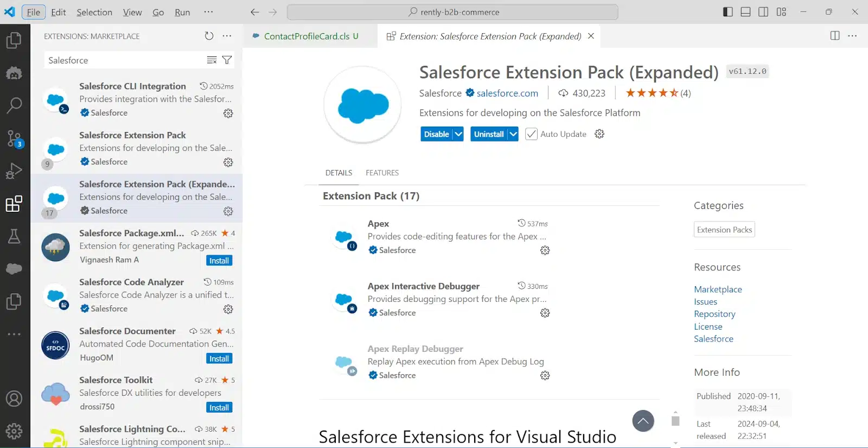Open the File menu
Viewport: 868px width, 448px height.
pyautogui.click(x=34, y=12)
